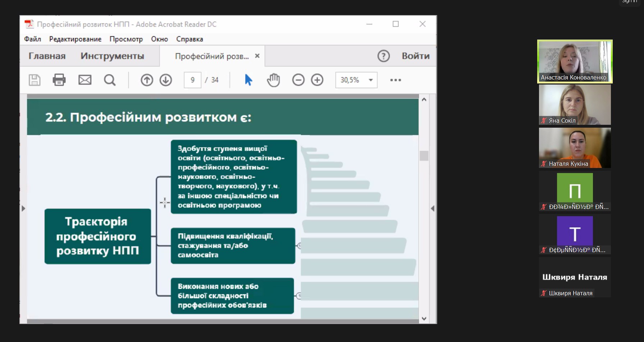Activate the Hand pan tool
Viewport: 644px width, 342px height.
click(x=273, y=80)
